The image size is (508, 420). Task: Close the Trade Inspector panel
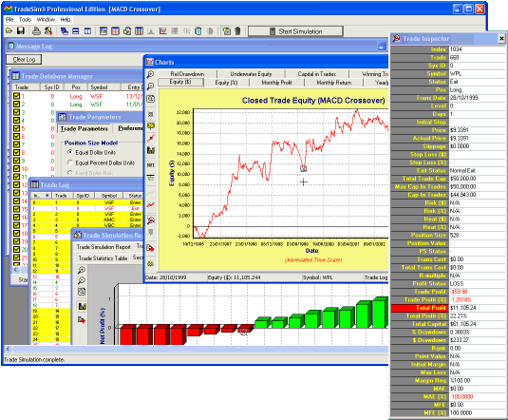(x=501, y=39)
